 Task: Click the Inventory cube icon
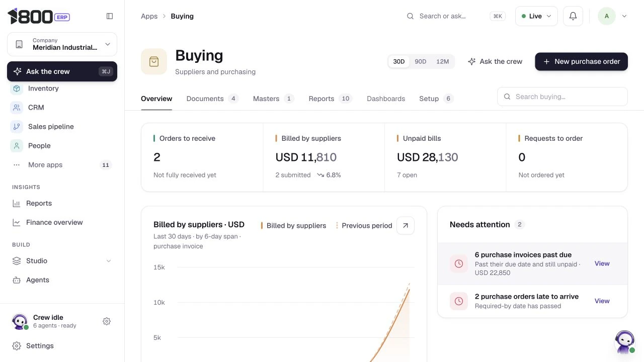(x=17, y=88)
